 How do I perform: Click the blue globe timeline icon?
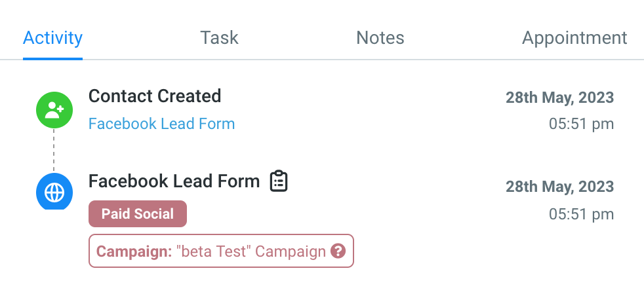coord(54,191)
